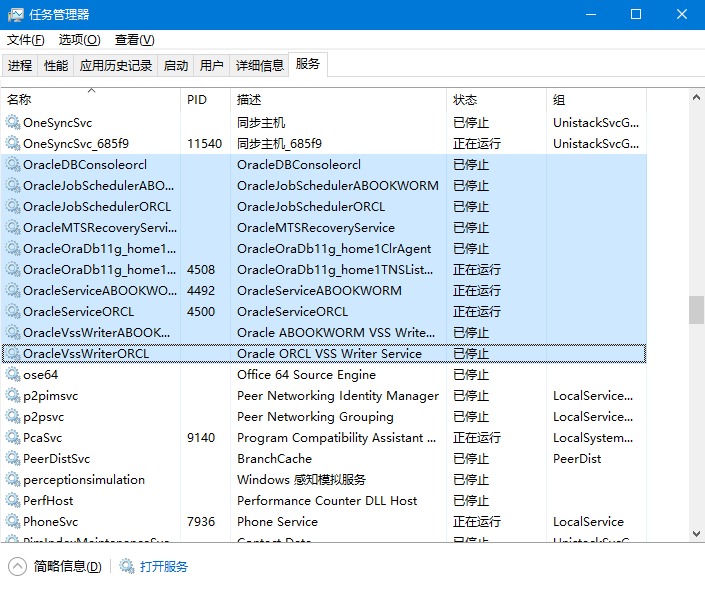The height and width of the screenshot is (591, 705).
Task: Click Performance Counter DLL Host description
Action: [327, 501]
